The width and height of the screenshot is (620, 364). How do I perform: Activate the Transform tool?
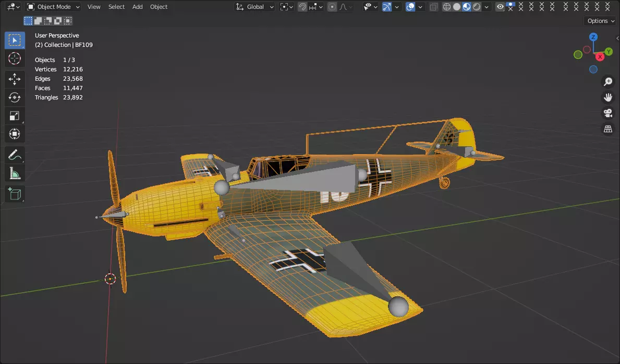[x=15, y=134]
